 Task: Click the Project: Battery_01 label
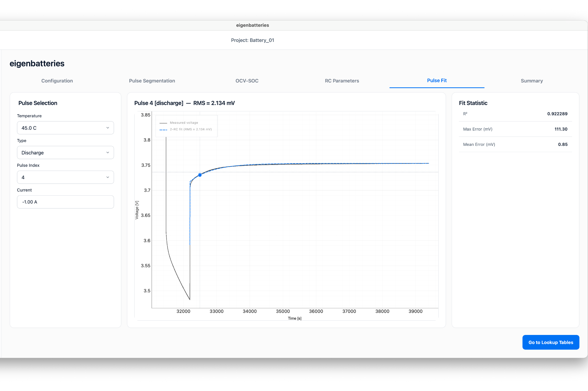coord(253,40)
